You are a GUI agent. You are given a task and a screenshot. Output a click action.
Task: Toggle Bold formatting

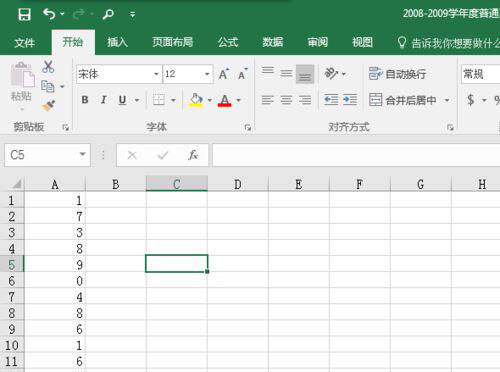(85, 100)
